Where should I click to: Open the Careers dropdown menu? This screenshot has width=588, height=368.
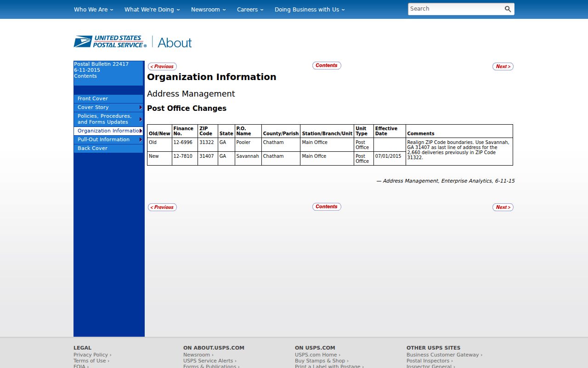250,9
